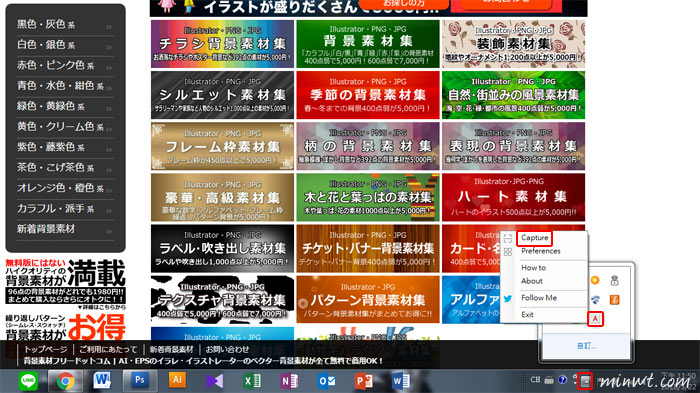
Task: Open the パターン背景素材集 banner
Action: pos(368,300)
